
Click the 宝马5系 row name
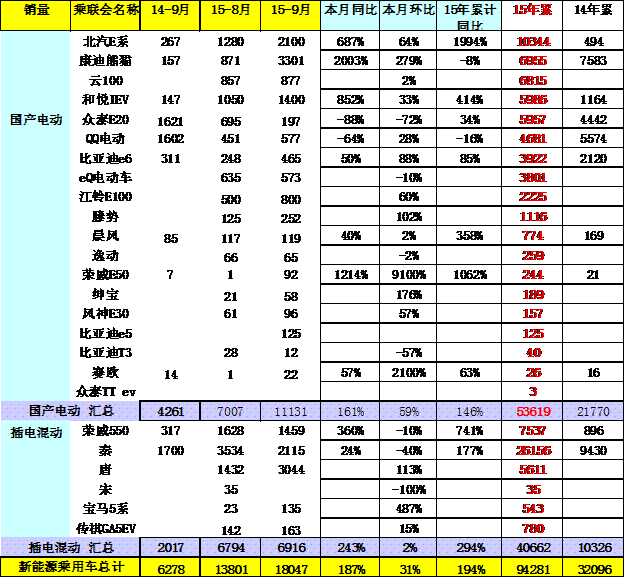[x=105, y=509]
